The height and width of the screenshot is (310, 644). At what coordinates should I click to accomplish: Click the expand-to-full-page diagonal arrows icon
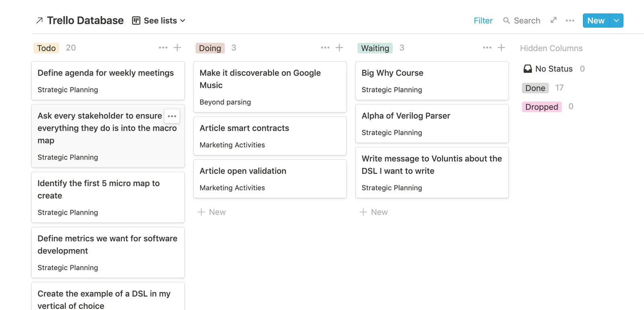click(x=553, y=20)
